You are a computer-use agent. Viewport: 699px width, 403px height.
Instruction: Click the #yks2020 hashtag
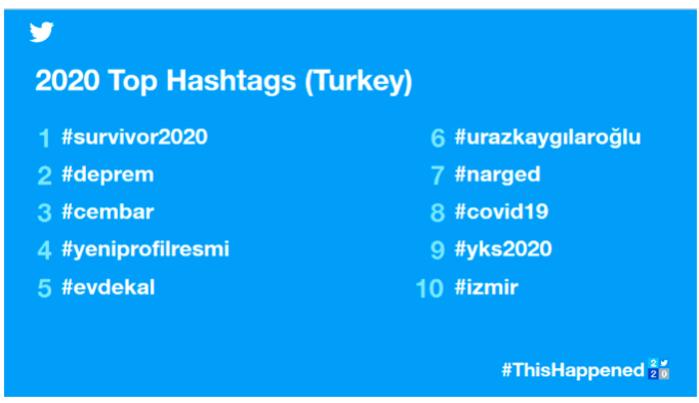(x=503, y=249)
